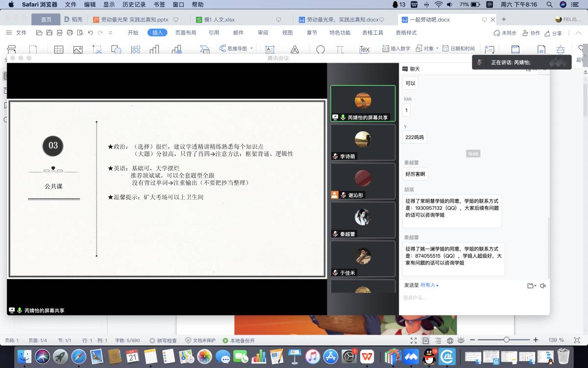Viewport: 588px width, 368px height.
Task: Open the chat file-send folder icon
Action: pyautogui.click(x=530, y=286)
